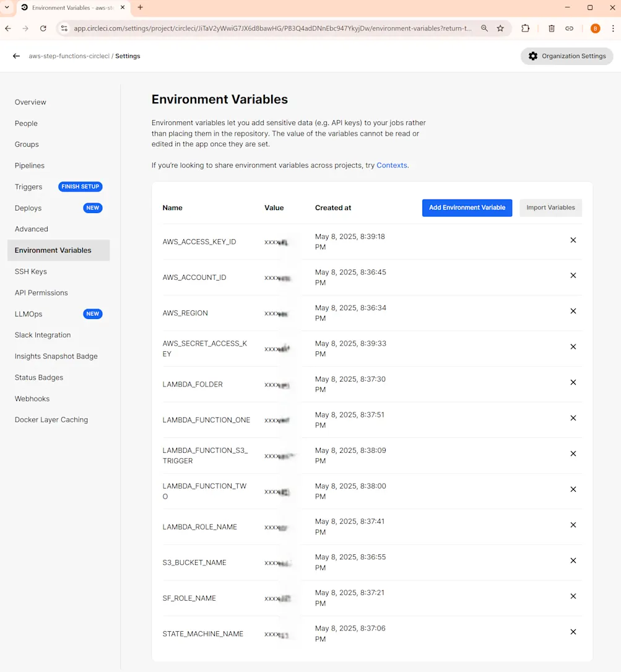Open a new browser tab with the plus button
Image resolution: width=621 pixels, height=672 pixels.
tap(140, 9)
